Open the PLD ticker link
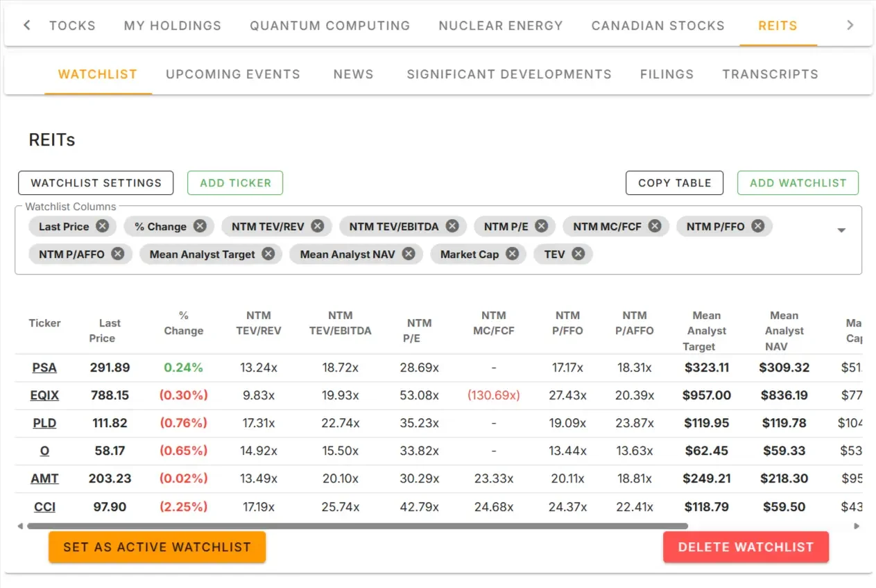 44,423
